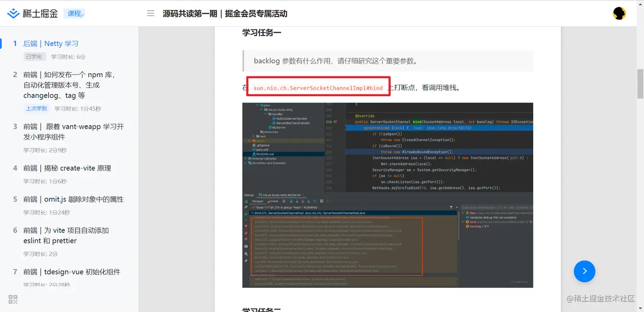The image size is (644, 312).
Task: Click the 上次学到 status tag
Action: [36, 109]
